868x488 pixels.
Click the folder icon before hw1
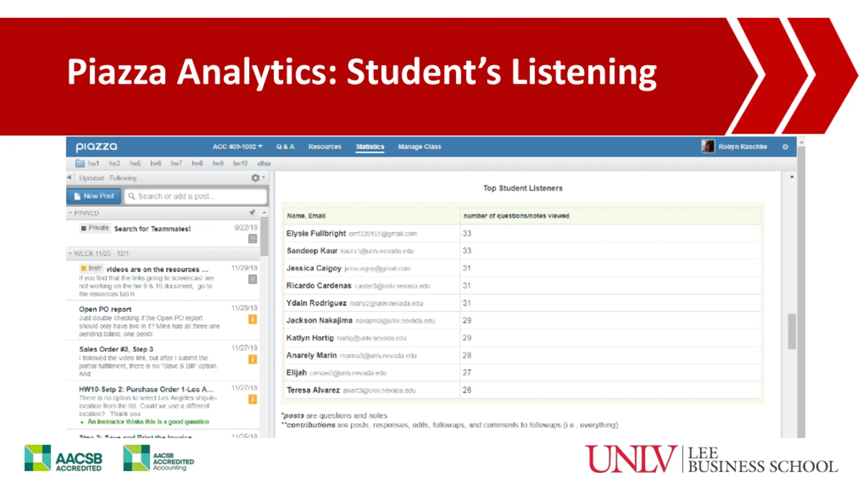point(80,163)
